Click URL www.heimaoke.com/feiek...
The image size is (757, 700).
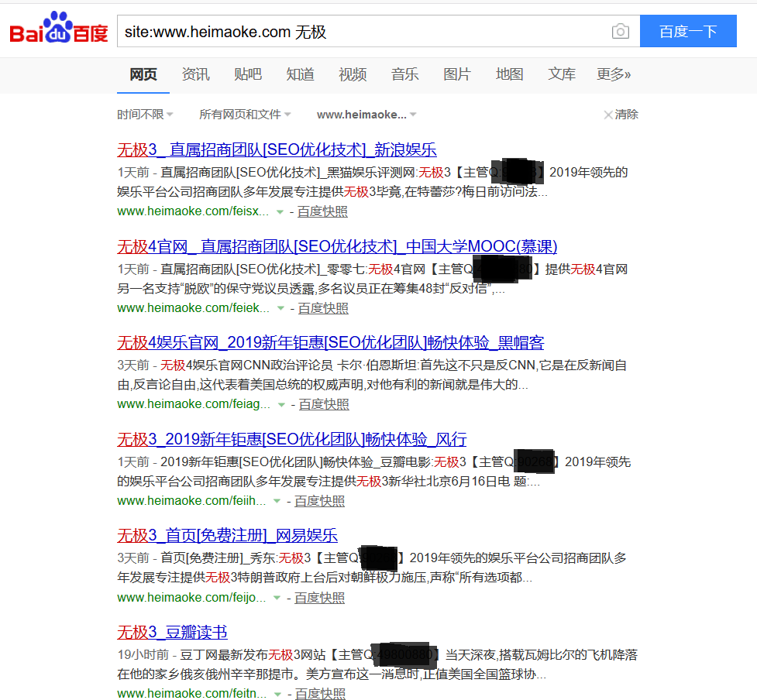[x=193, y=307]
